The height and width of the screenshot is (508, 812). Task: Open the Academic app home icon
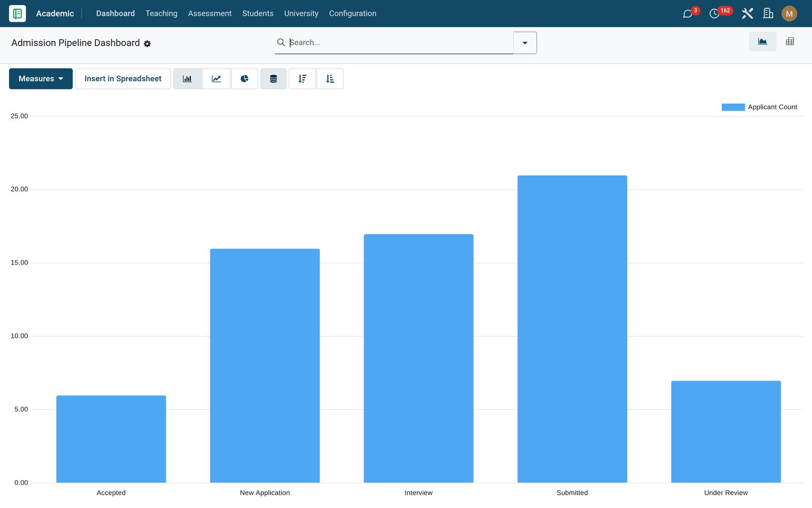coord(17,14)
